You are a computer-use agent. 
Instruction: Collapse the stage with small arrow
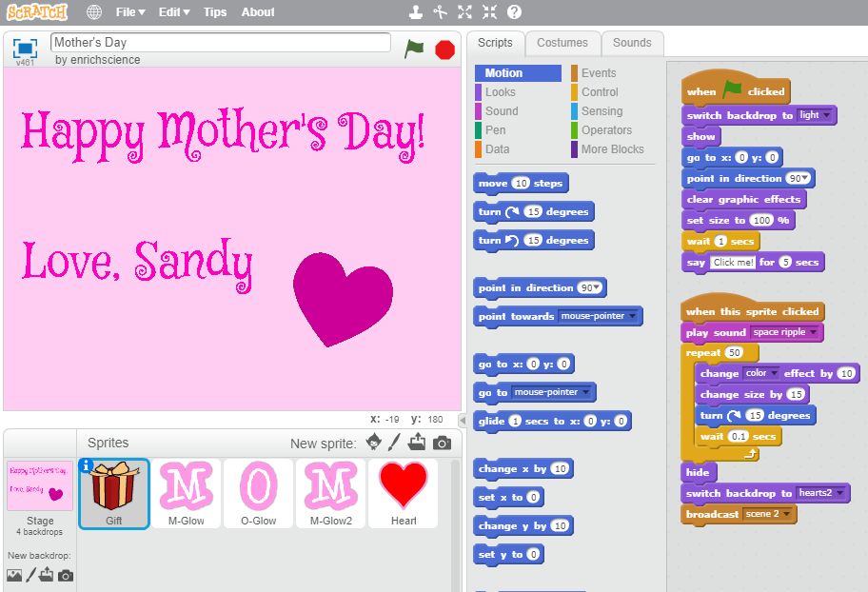point(463,420)
